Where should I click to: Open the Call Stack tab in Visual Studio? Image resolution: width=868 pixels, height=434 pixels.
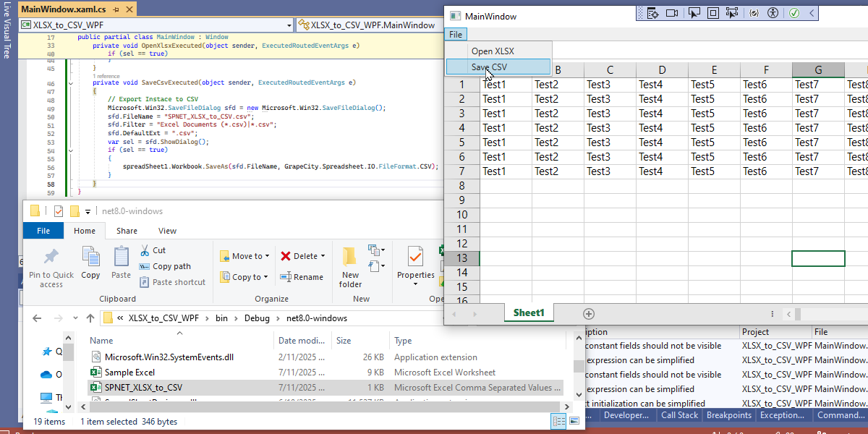679,415
